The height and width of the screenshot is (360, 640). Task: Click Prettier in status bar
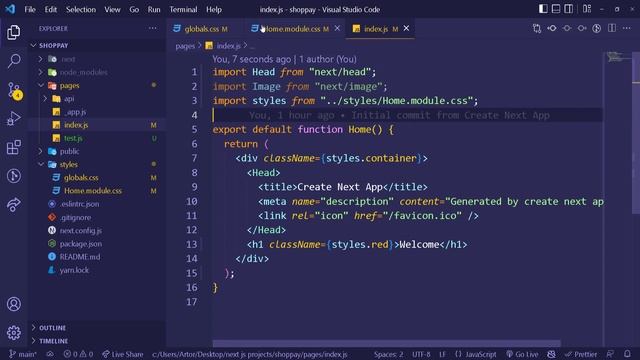pos(581,354)
